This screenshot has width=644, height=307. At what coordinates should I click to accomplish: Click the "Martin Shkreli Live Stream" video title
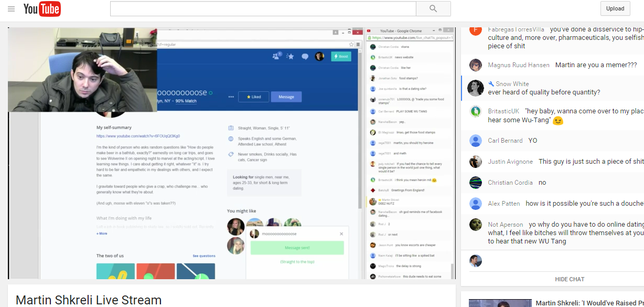(89, 300)
